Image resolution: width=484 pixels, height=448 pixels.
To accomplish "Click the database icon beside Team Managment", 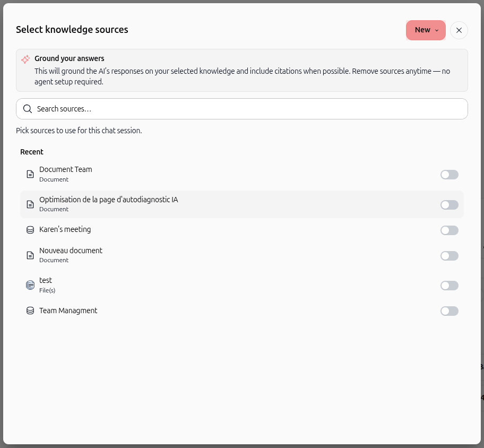I will point(30,311).
